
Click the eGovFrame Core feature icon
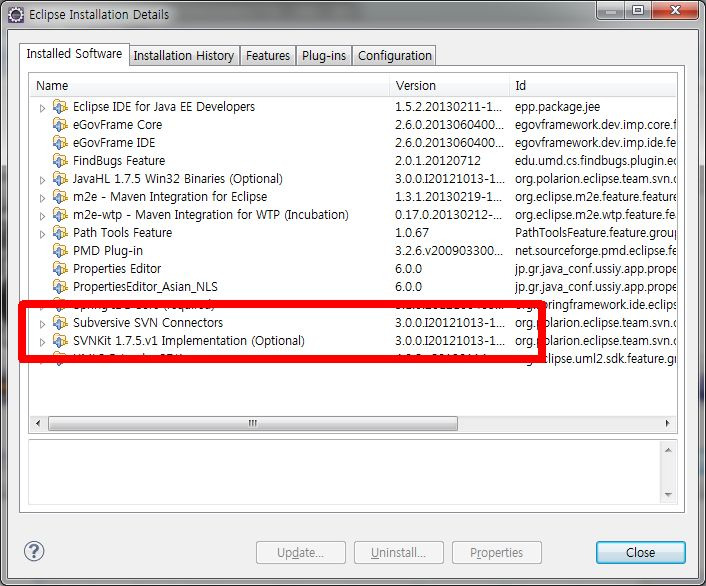click(60, 125)
